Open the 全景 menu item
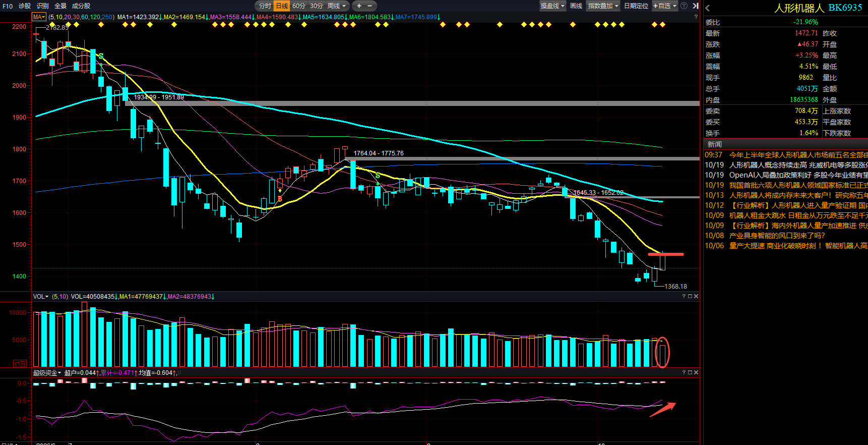The height and width of the screenshot is (445, 868). click(x=60, y=6)
